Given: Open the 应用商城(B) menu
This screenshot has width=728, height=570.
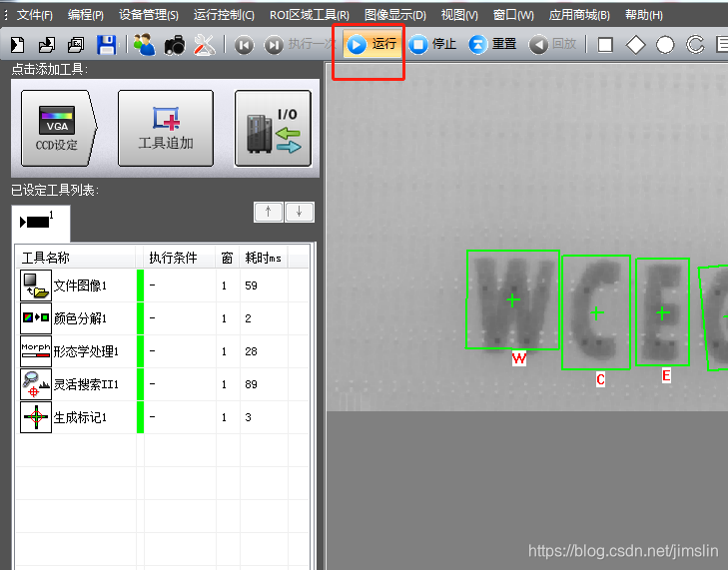Looking at the screenshot, I should [579, 15].
